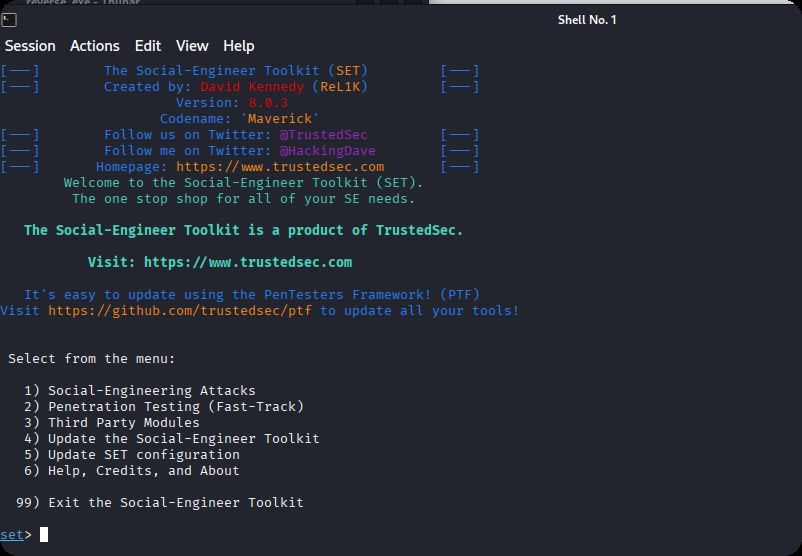
Task: Open the Session menu
Action: (30, 46)
